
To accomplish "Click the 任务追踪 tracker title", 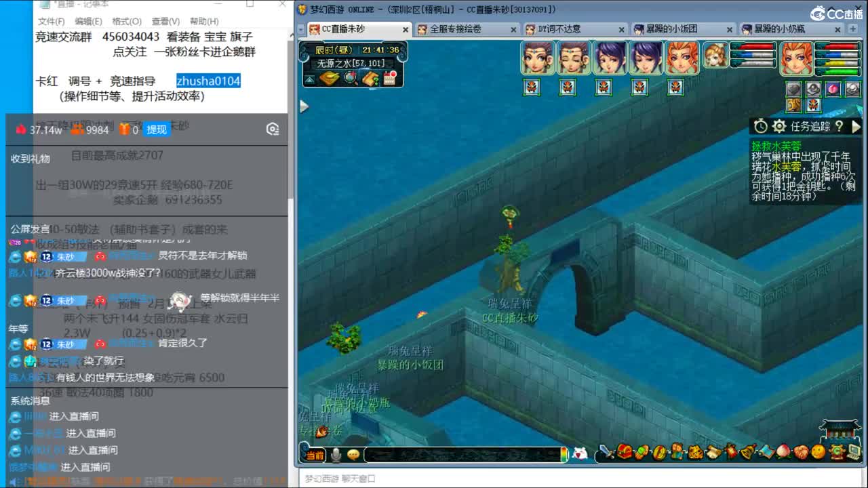I will coord(810,126).
